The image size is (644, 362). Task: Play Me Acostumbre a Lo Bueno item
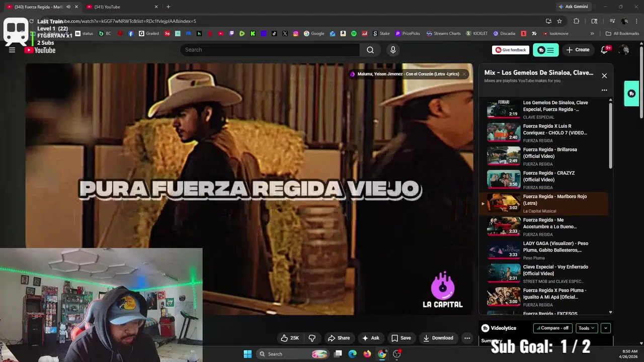pyautogui.click(x=545, y=227)
